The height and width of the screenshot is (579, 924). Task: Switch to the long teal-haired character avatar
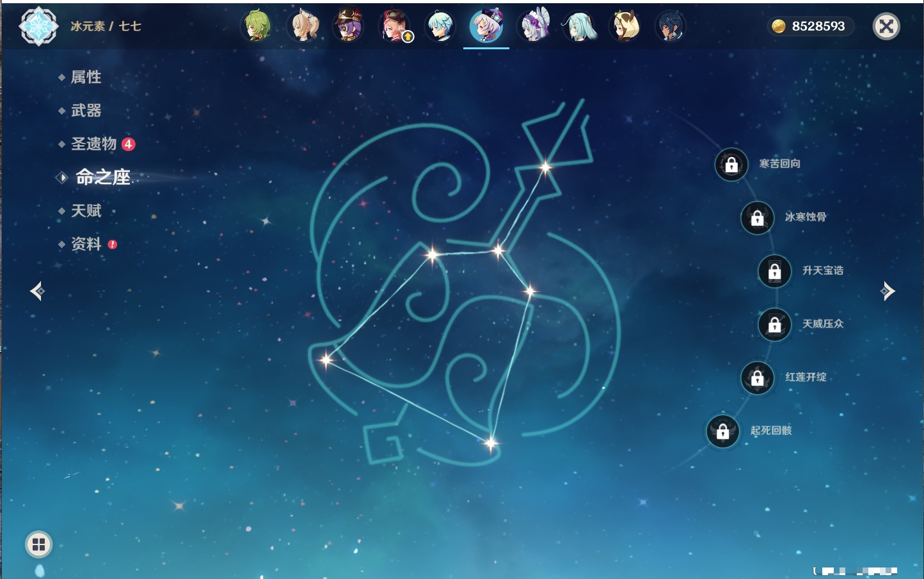click(x=580, y=26)
